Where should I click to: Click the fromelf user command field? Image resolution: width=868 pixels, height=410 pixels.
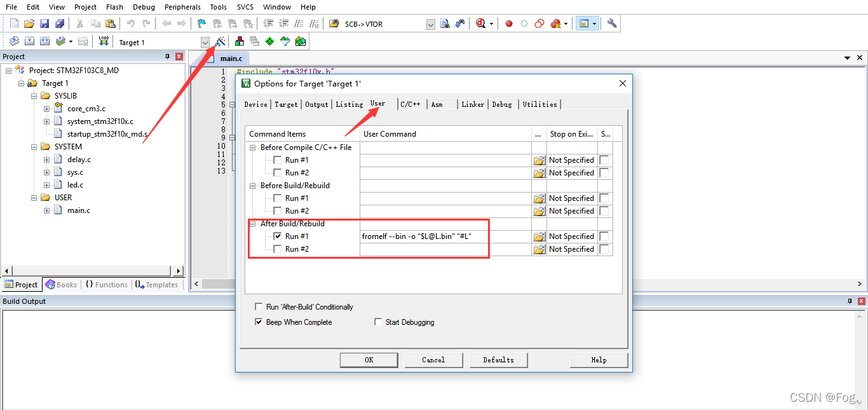coord(445,236)
